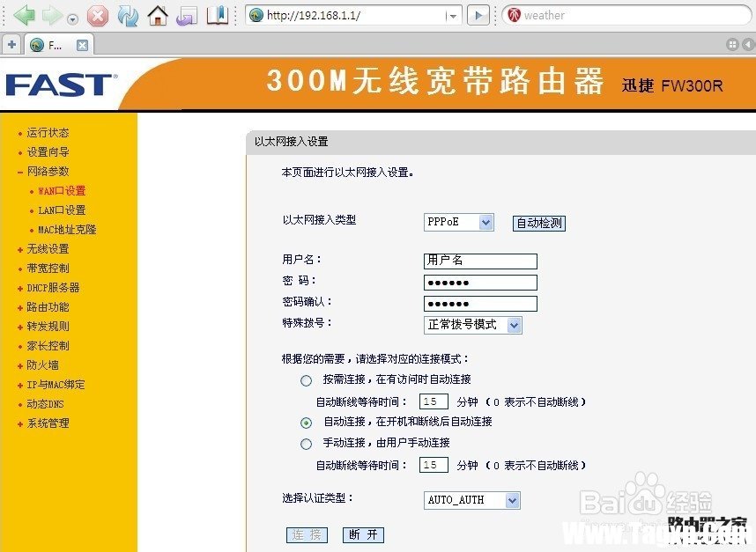This screenshot has width=756, height=552.
Task: Expand the IP与MAC绑定 menu section
Action: click(x=56, y=385)
